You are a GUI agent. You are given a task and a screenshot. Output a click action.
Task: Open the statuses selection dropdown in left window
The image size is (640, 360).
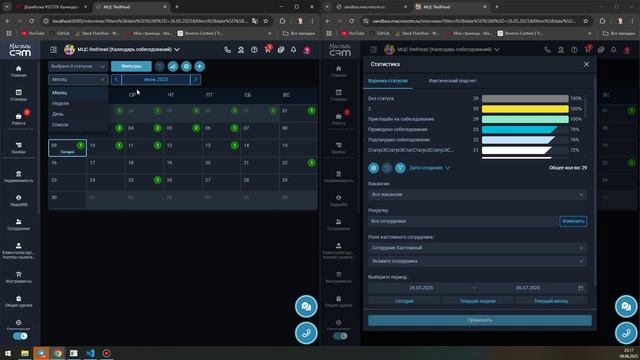[78, 66]
